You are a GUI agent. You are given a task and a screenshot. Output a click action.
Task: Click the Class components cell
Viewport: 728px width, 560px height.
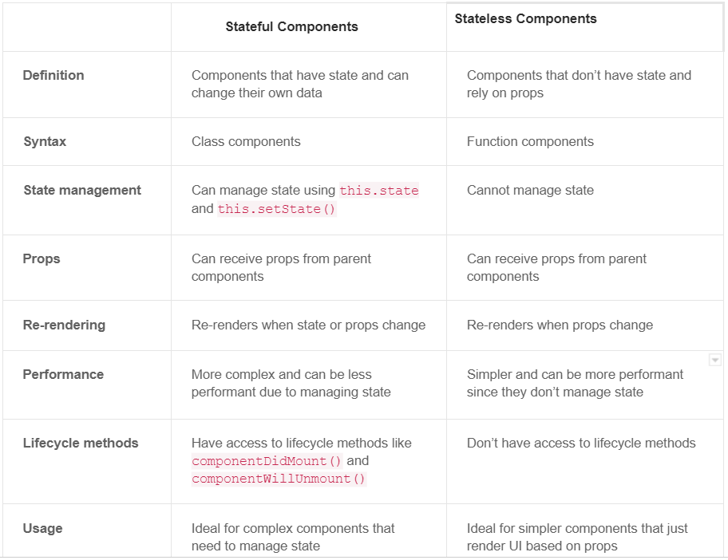click(246, 141)
